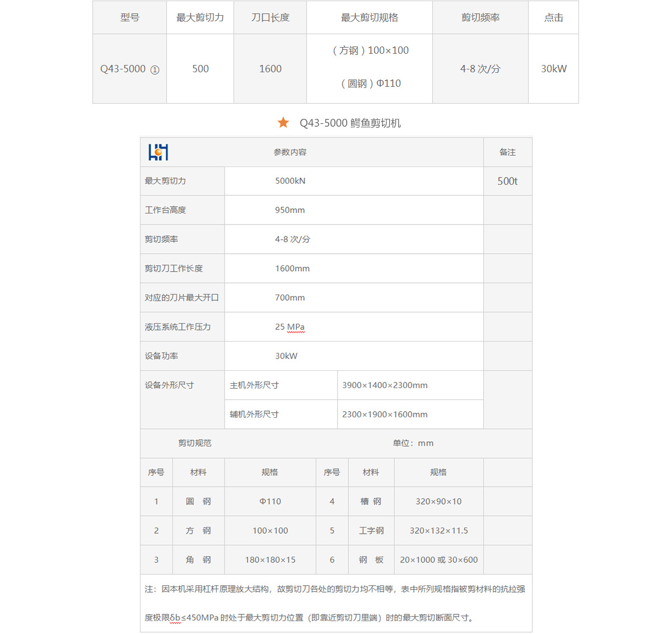
Task: Select main machine size 3900×1400×2300mm
Action: click(x=385, y=385)
